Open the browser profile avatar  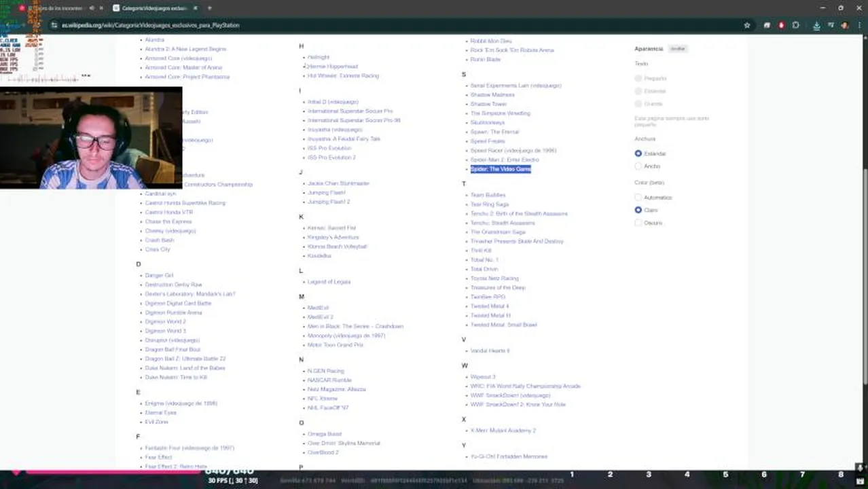(x=844, y=25)
